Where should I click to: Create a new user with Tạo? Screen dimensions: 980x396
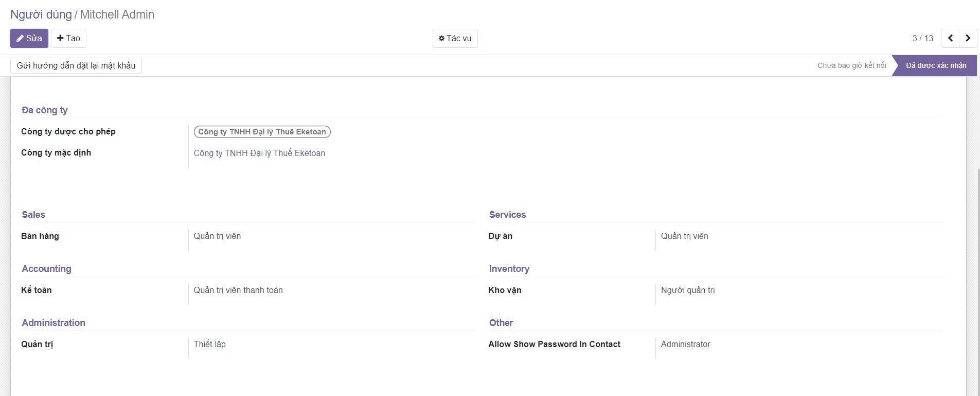(x=68, y=38)
